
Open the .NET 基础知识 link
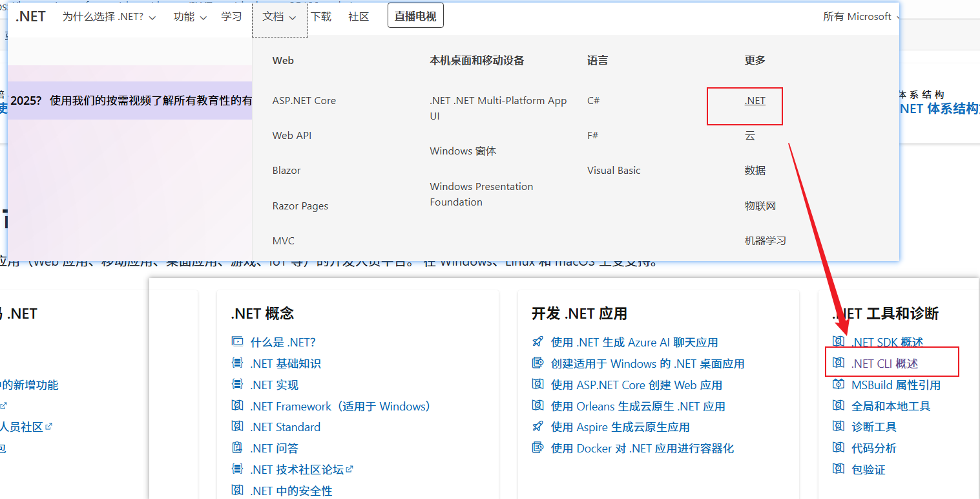coord(286,364)
